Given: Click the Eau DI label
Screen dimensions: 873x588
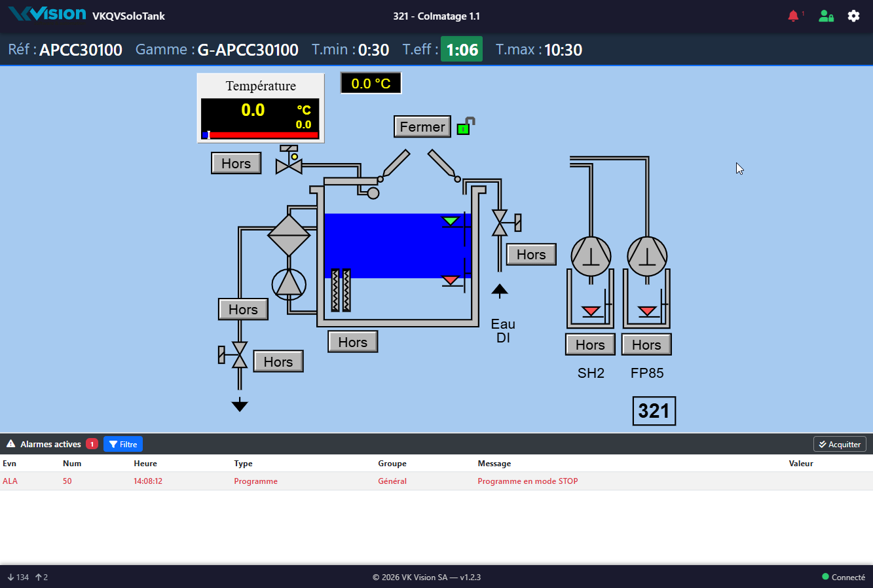Looking at the screenshot, I should [503, 331].
